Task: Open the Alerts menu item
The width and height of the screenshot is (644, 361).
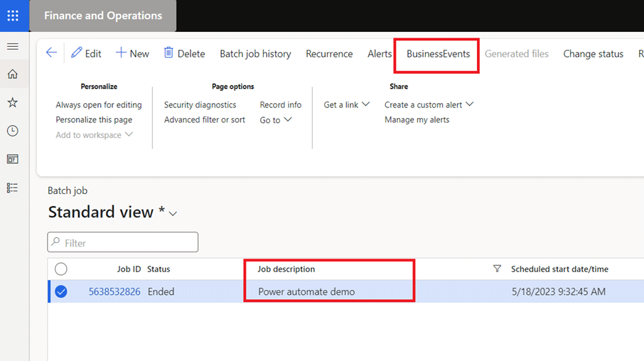Action: [x=380, y=54]
